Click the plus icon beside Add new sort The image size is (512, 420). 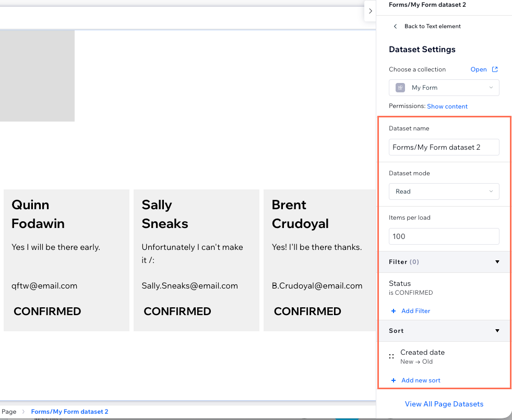pyautogui.click(x=394, y=380)
